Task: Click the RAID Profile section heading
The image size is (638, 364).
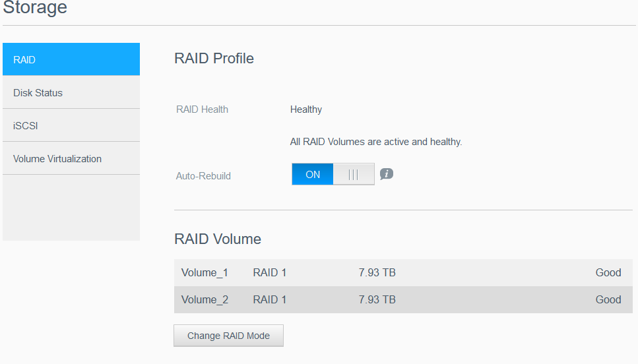Action: tap(214, 59)
